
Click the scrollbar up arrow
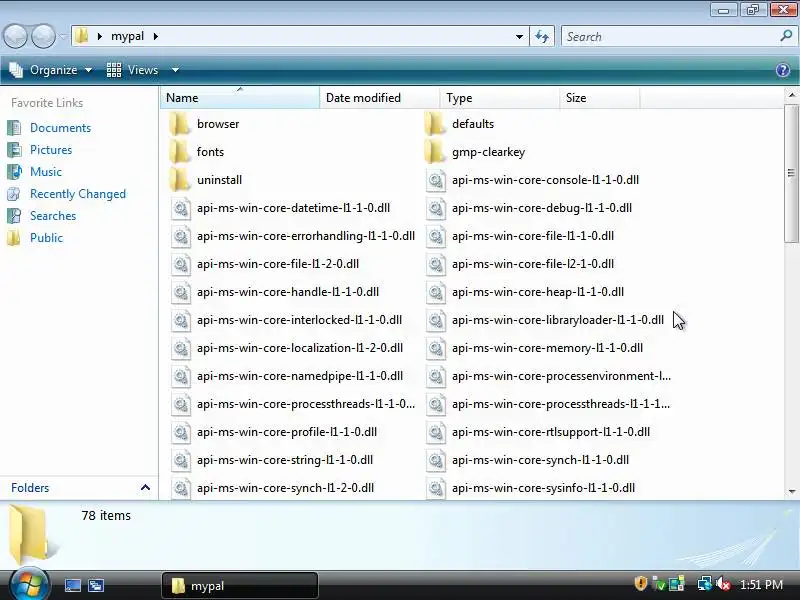point(791,95)
